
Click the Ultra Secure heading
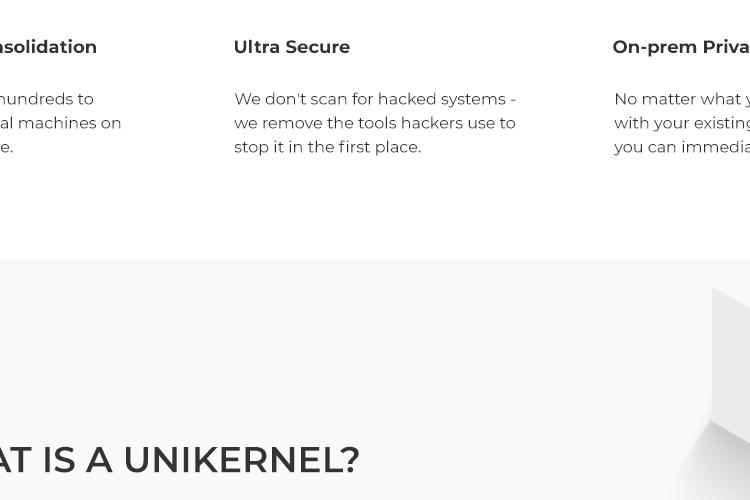point(292,47)
